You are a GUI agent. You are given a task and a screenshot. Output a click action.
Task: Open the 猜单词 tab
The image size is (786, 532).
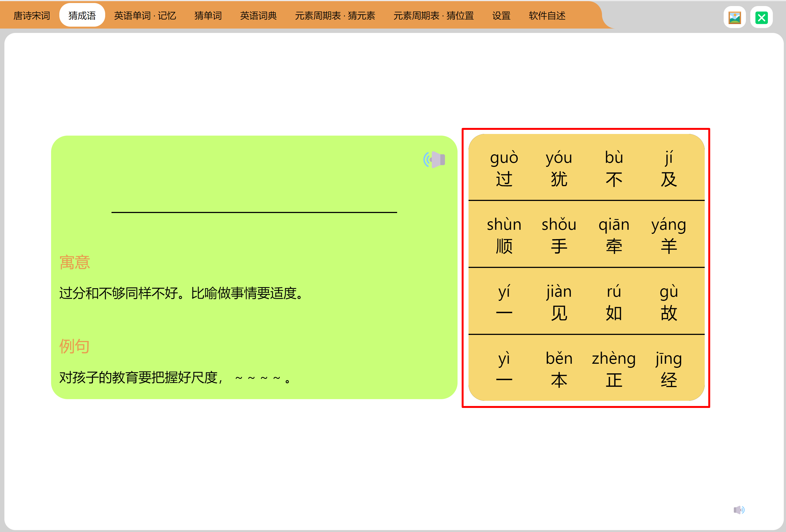(x=208, y=16)
